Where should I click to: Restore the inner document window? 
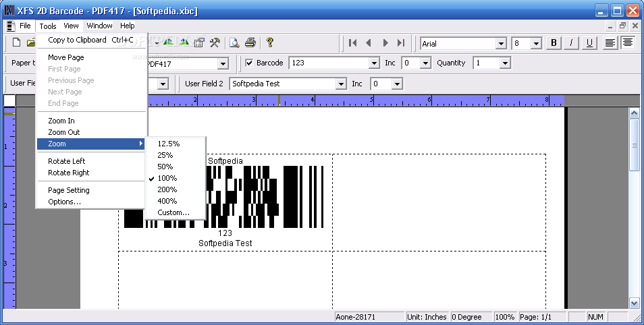tap(622, 26)
